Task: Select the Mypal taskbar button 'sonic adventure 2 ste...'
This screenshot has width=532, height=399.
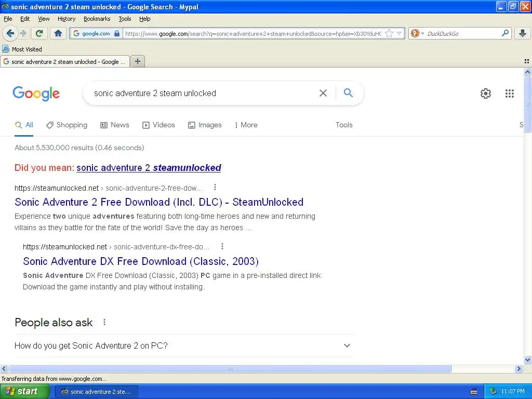Action: point(97,392)
